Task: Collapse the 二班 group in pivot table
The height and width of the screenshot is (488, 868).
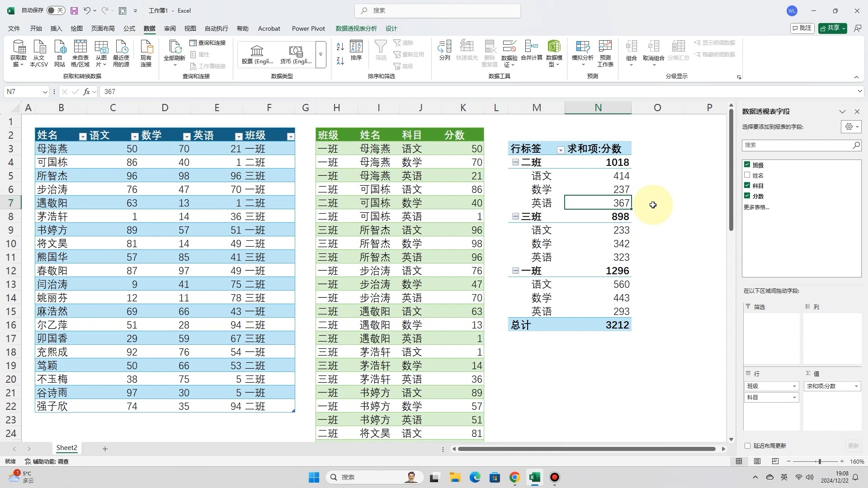Action: [515, 162]
